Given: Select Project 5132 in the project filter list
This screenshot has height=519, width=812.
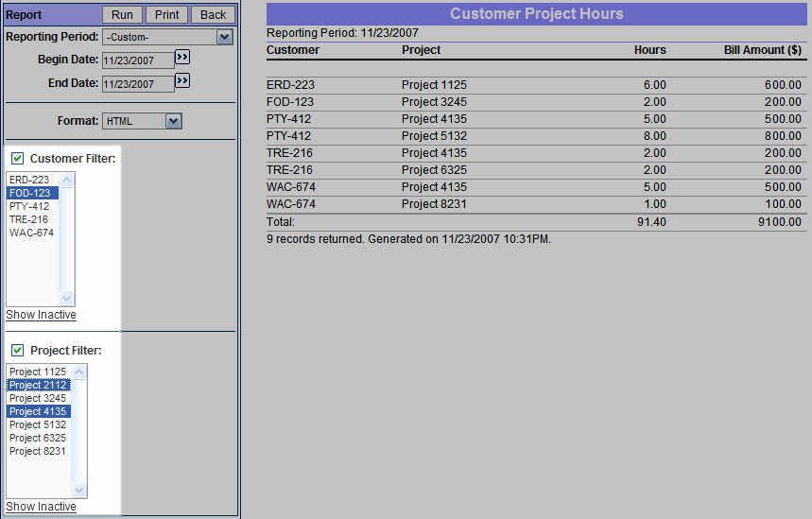Looking at the screenshot, I should pos(38,424).
